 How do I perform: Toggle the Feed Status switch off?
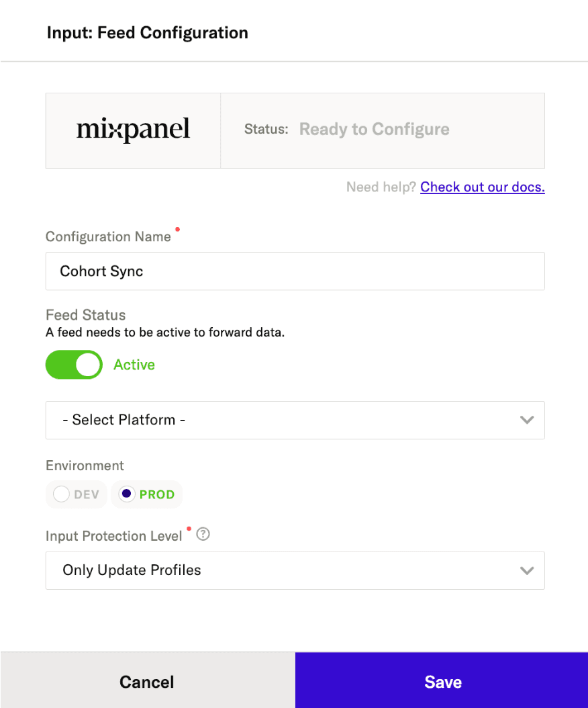click(x=74, y=365)
